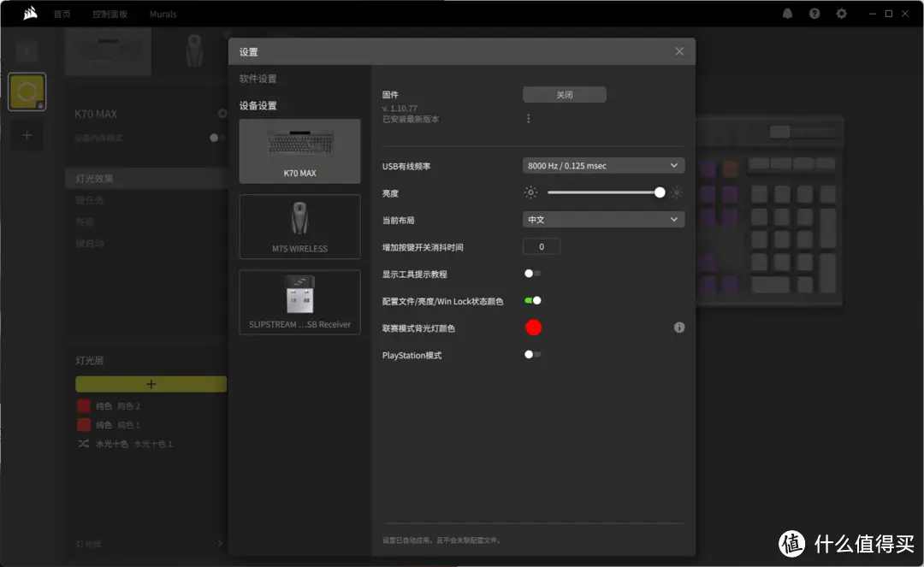Enable 显示工具提示教程 toggle

point(533,273)
